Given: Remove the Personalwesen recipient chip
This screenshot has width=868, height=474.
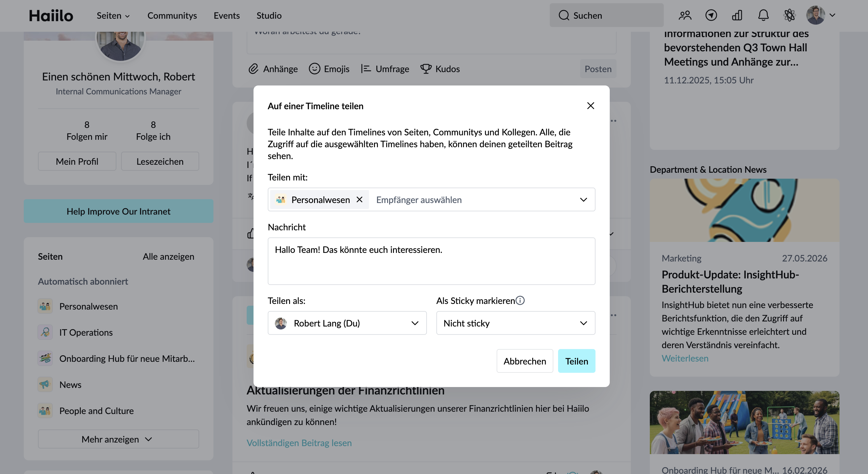Looking at the screenshot, I should tap(359, 199).
